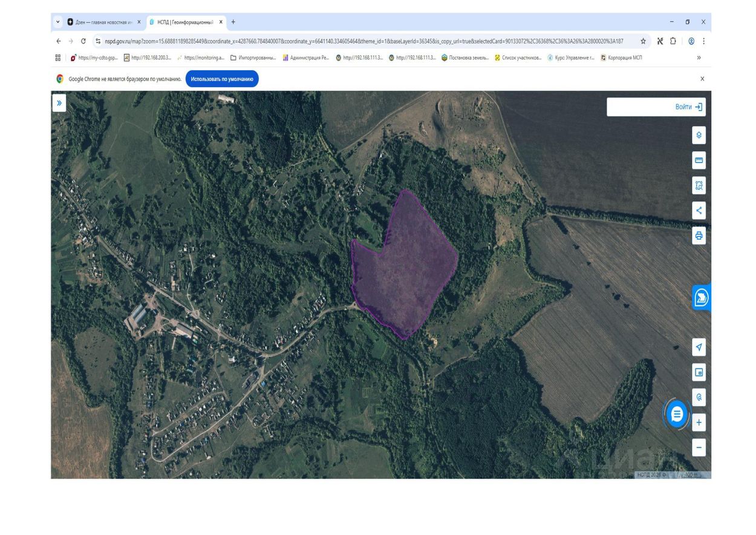Viewport: 756px width, 535px height.
Task: Open the monitoring.a bookmark
Action: (201, 57)
